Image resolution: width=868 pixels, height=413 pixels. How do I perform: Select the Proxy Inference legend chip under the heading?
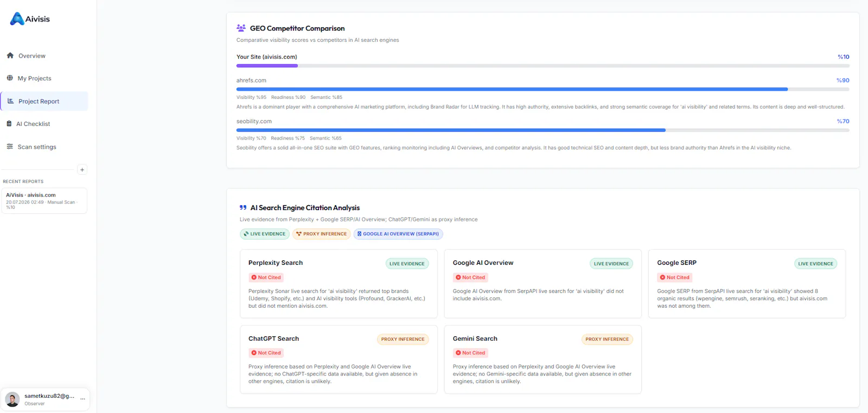tap(322, 234)
